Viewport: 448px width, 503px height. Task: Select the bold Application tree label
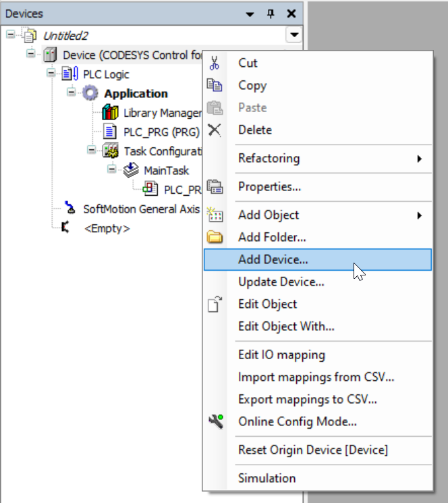pyautogui.click(x=136, y=94)
